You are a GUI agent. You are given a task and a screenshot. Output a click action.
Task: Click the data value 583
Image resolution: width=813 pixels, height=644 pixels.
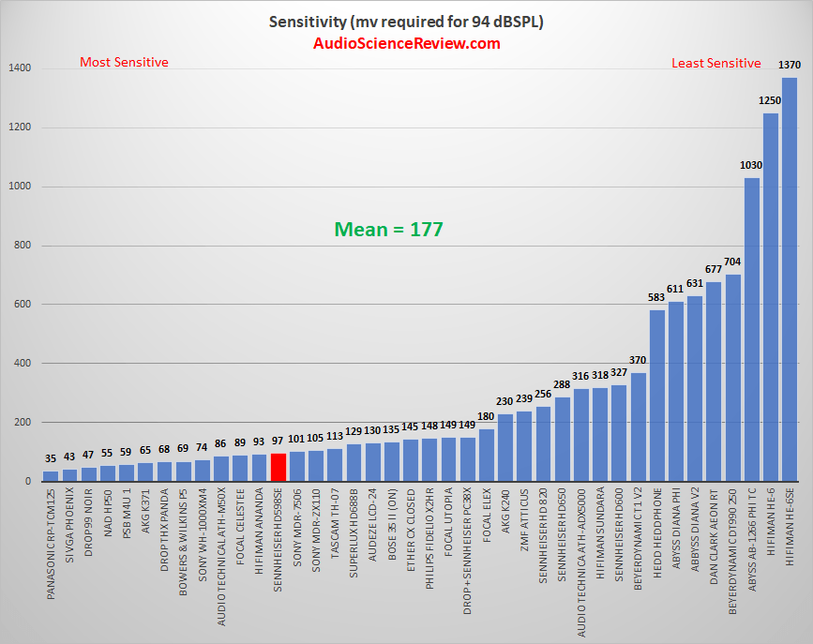656,297
